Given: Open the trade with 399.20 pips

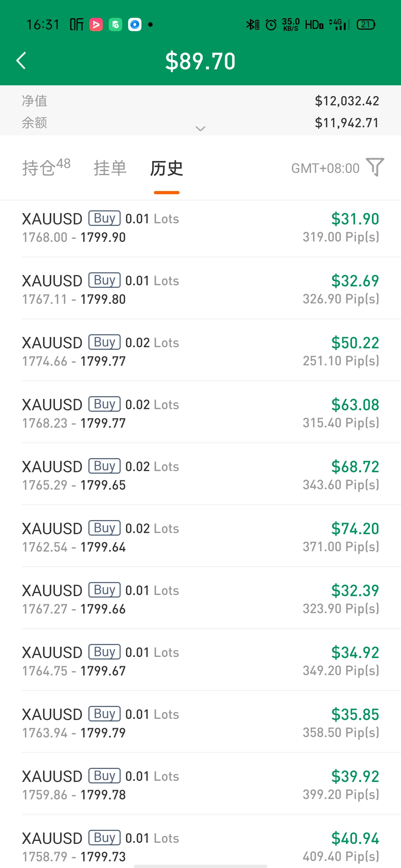Looking at the screenshot, I should click(x=200, y=785).
